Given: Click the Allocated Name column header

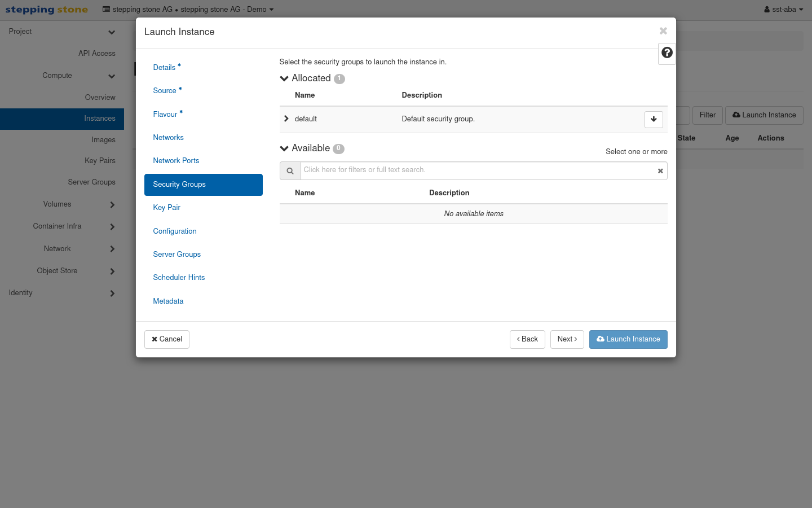Looking at the screenshot, I should pos(304,95).
